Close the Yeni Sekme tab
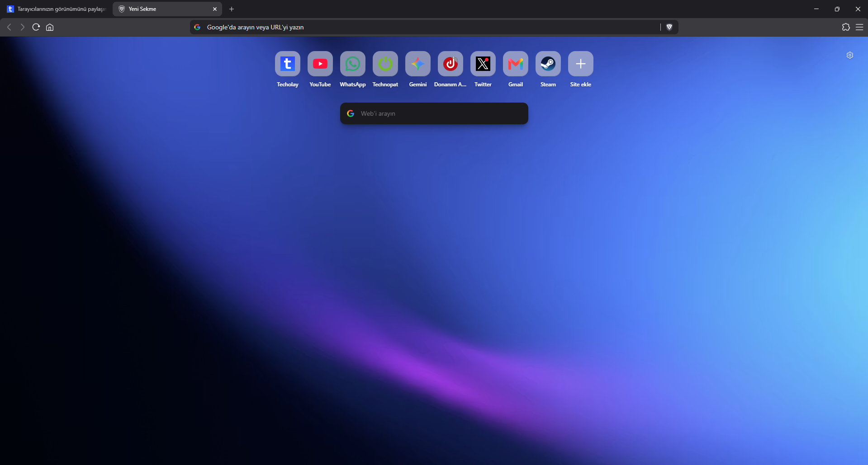 click(x=215, y=9)
